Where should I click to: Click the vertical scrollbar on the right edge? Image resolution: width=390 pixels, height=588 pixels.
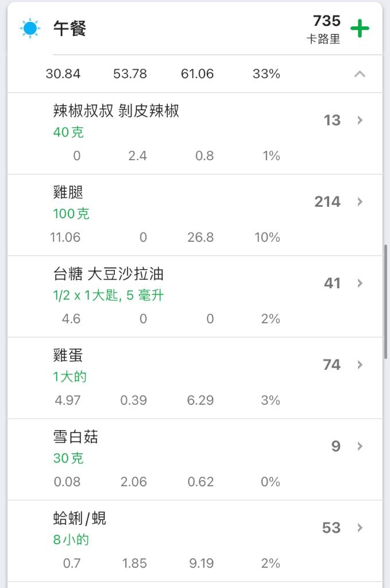(385, 302)
